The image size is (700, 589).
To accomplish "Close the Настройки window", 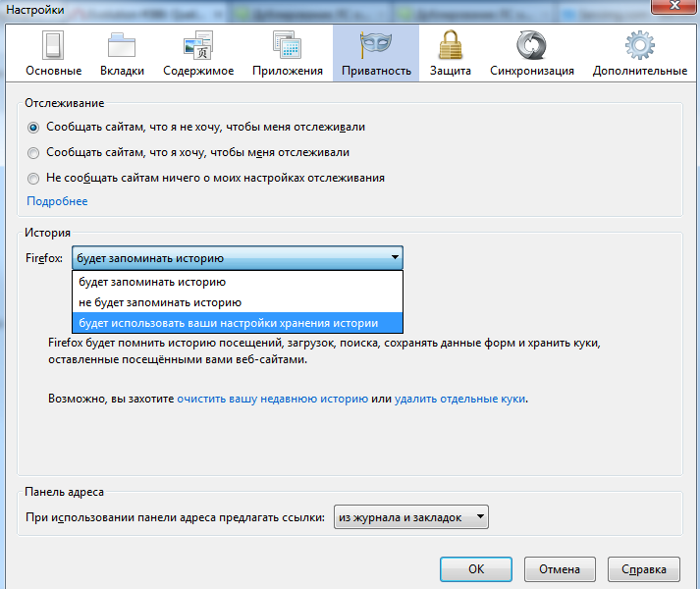I will point(674,6).
